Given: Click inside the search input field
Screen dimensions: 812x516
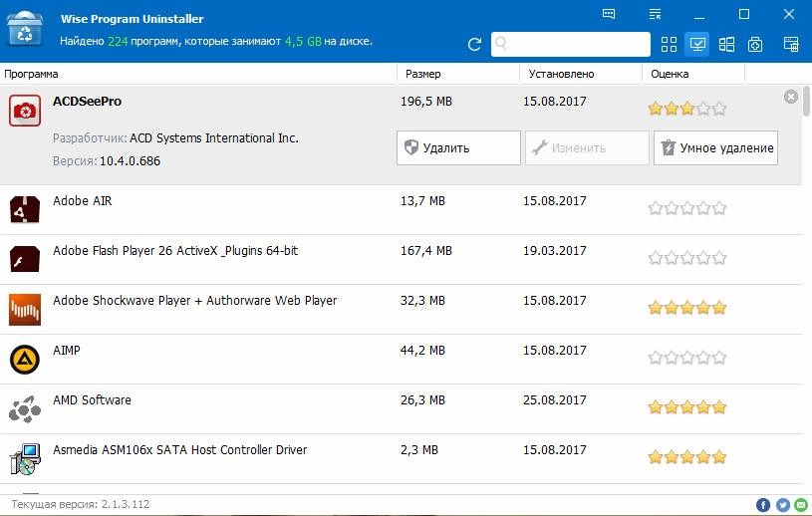Looking at the screenshot, I should click(x=571, y=44).
